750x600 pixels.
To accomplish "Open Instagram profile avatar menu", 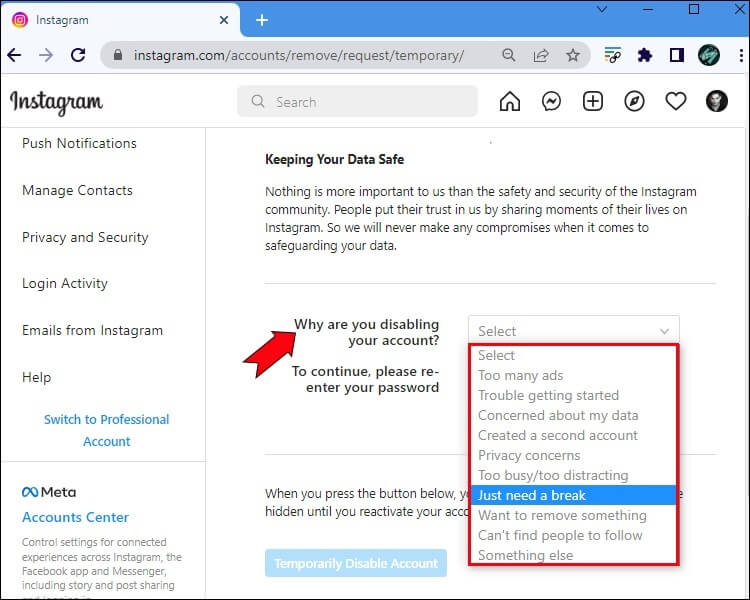I will coord(717,101).
